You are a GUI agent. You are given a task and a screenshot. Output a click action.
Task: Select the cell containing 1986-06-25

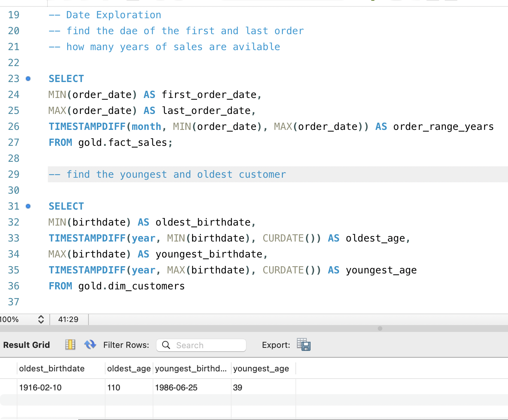coord(176,387)
